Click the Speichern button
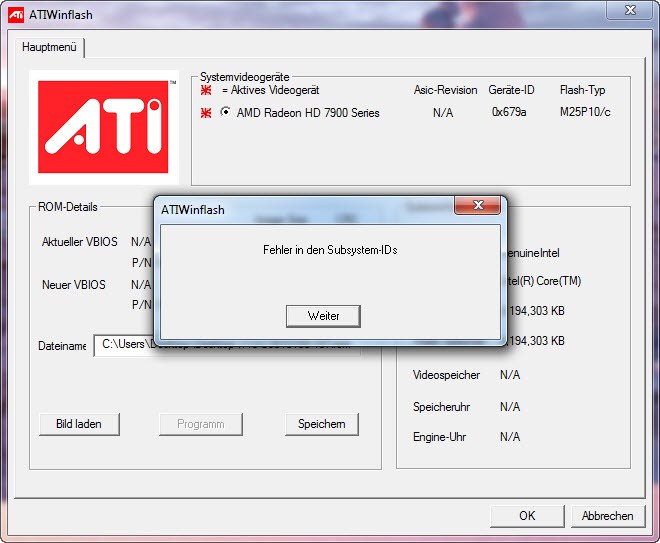The image size is (660, 543). 322,424
